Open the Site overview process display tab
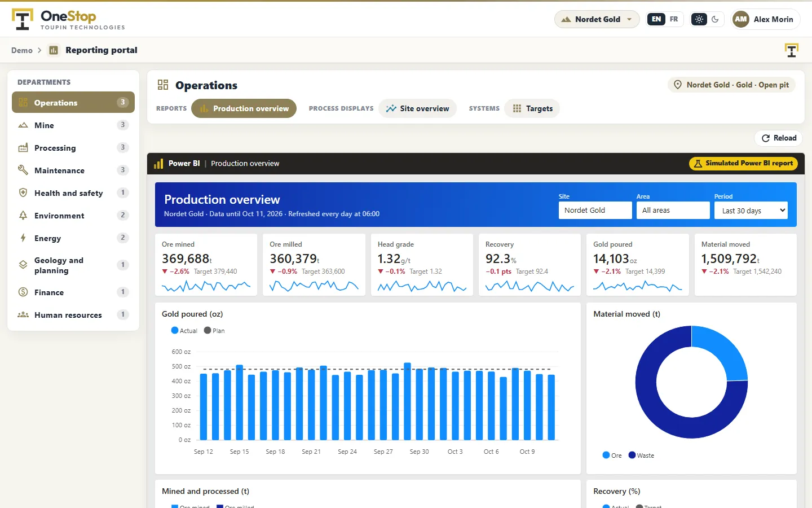Screen dimensions: 812x508 [417, 108]
